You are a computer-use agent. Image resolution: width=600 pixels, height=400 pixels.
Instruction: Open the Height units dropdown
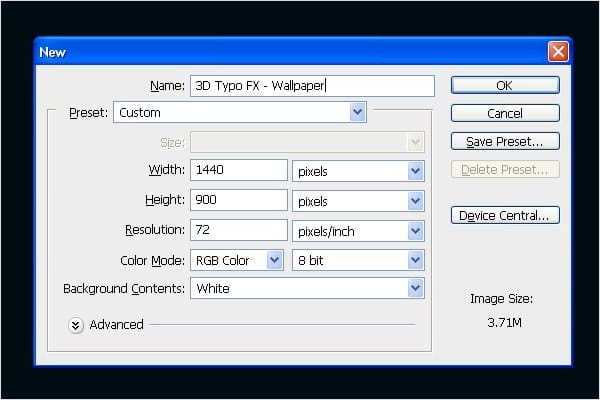(359, 201)
